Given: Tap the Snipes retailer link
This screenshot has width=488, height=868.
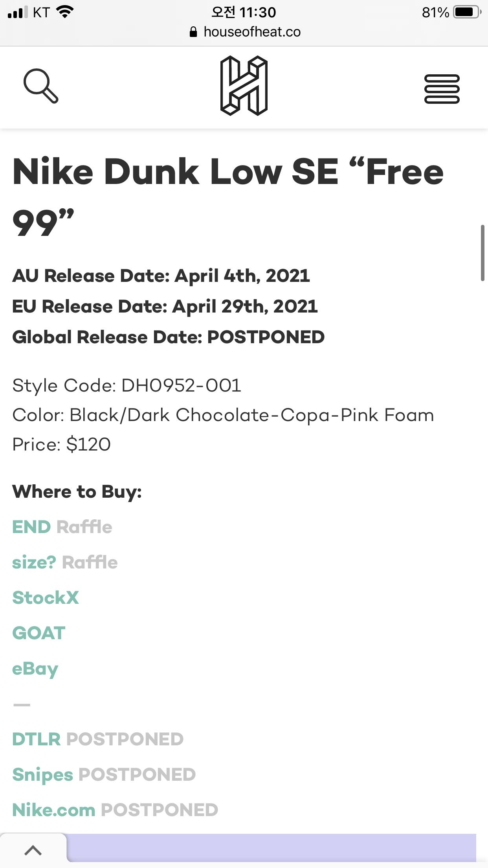Looking at the screenshot, I should coord(43,774).
